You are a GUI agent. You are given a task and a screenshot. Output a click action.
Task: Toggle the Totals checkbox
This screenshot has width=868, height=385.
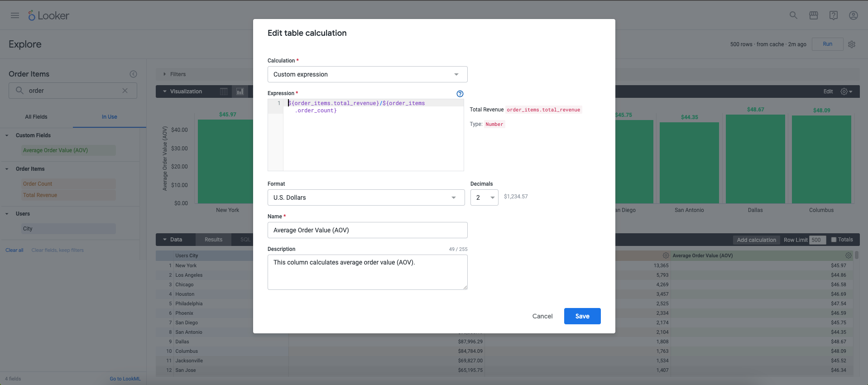(834, 240)
